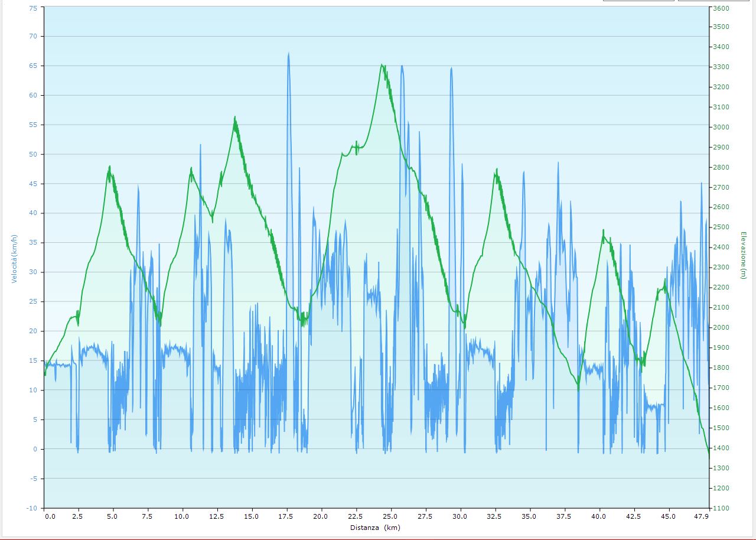This screenshot has height=540, width=756.
Task: Click the Distanza (km) axis label
Action: pyautogui.click(x=374, y=528)
